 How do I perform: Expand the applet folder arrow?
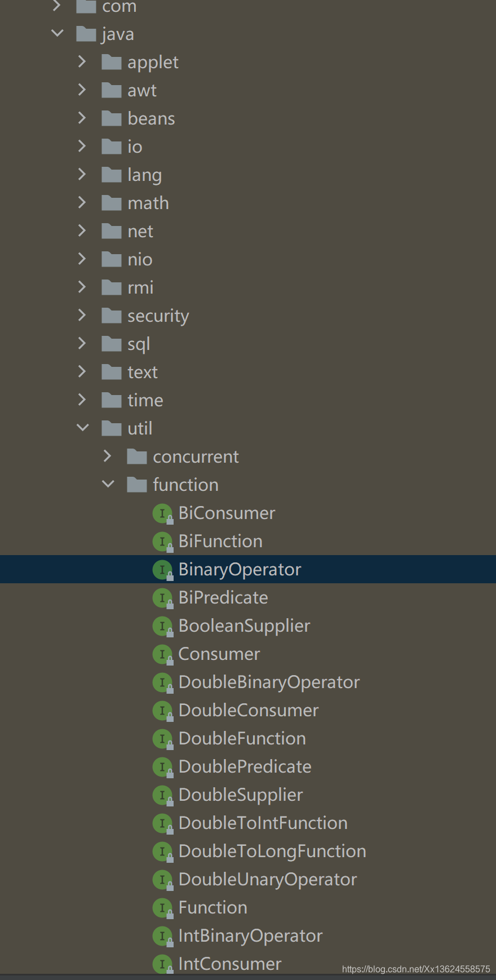[x=82, y=61]
